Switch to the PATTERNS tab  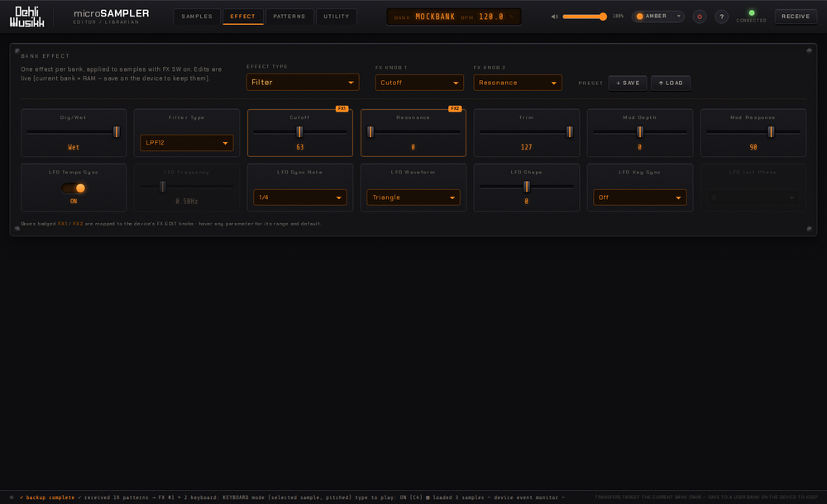coord(289,17)
